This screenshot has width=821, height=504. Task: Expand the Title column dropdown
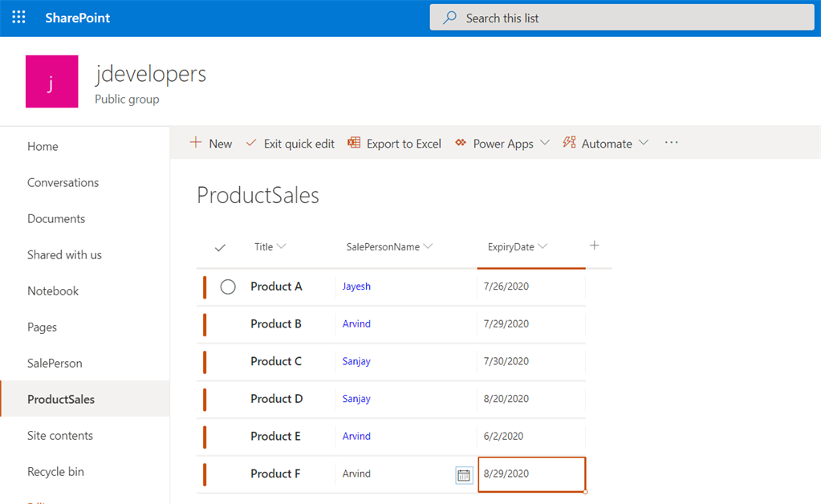pos(282,246)
